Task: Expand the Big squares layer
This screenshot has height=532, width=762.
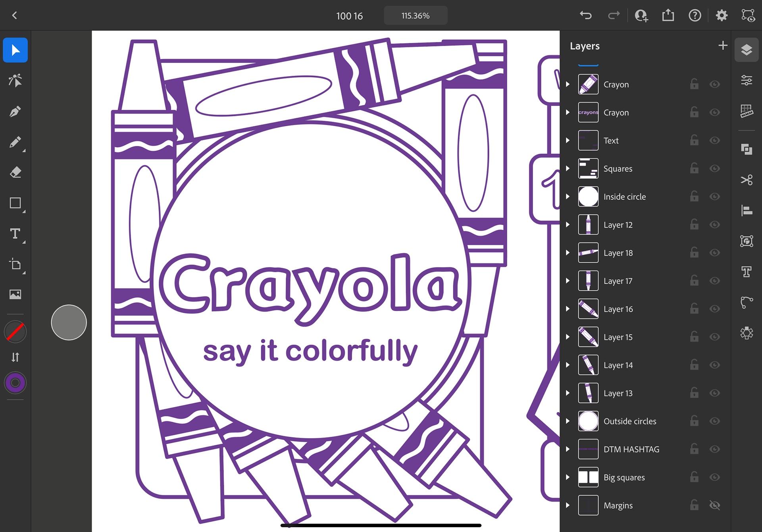Action: point(568,477)
